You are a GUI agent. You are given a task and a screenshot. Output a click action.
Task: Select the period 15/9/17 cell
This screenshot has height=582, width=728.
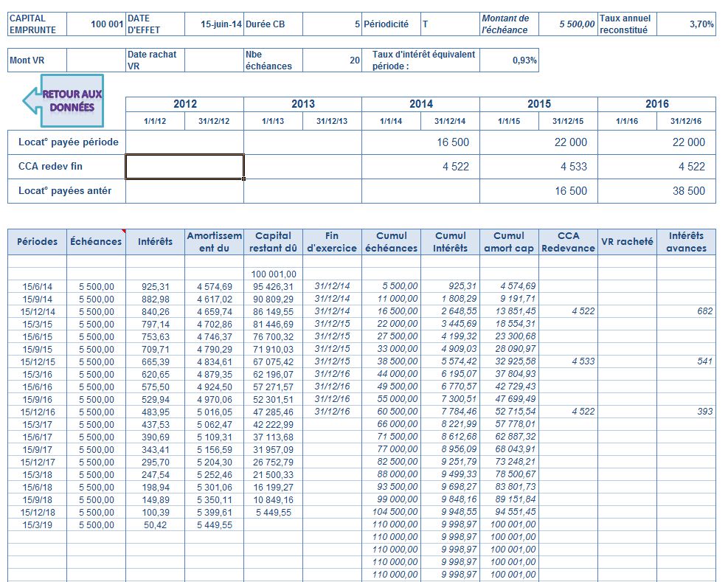point(37,450)
